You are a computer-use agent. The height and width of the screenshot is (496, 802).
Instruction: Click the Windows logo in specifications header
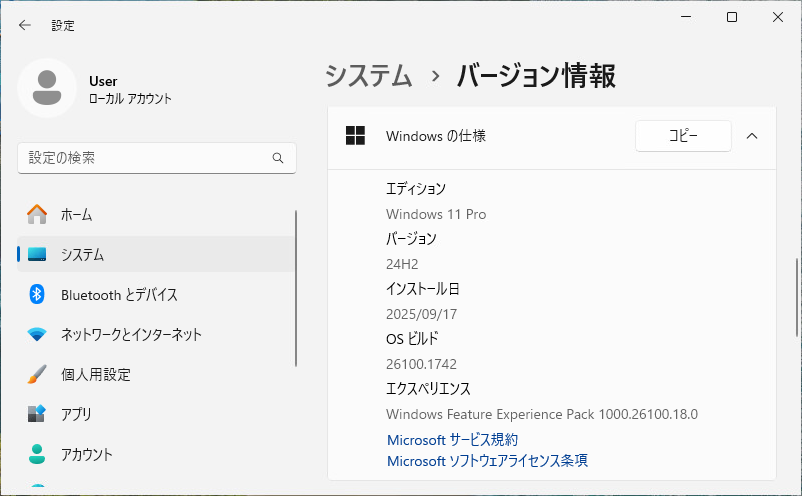pos(355,136)
